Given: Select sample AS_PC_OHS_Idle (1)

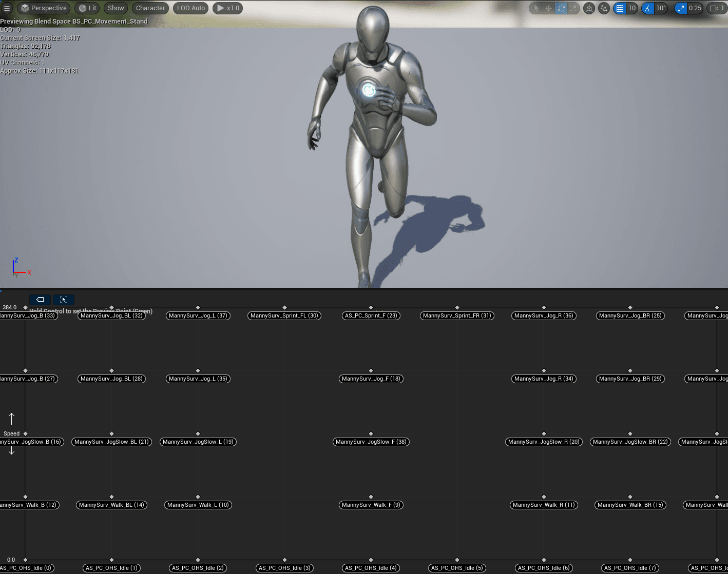Looking at the screenshot, I should click(111, 568).
